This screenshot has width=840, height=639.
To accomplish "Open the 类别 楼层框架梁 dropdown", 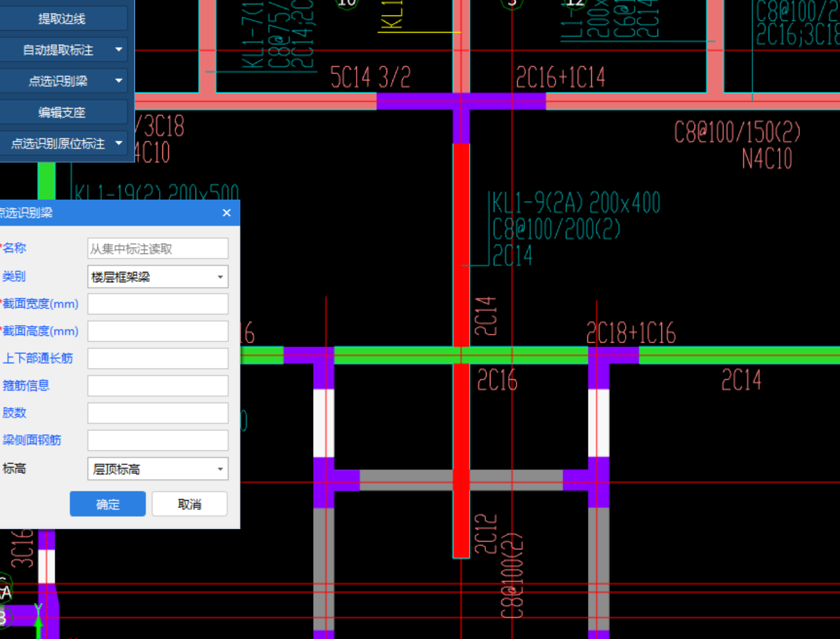I will pyautogui.click(x=158, y=277).
